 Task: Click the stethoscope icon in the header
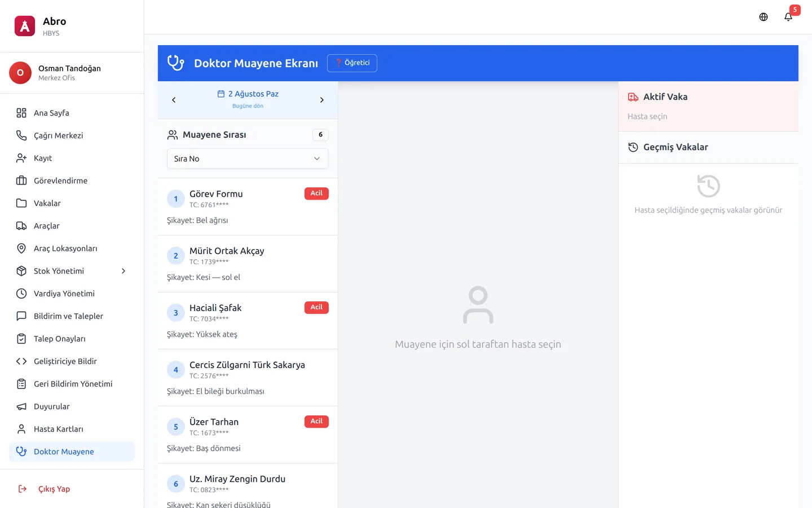click(x=176, y=63)
